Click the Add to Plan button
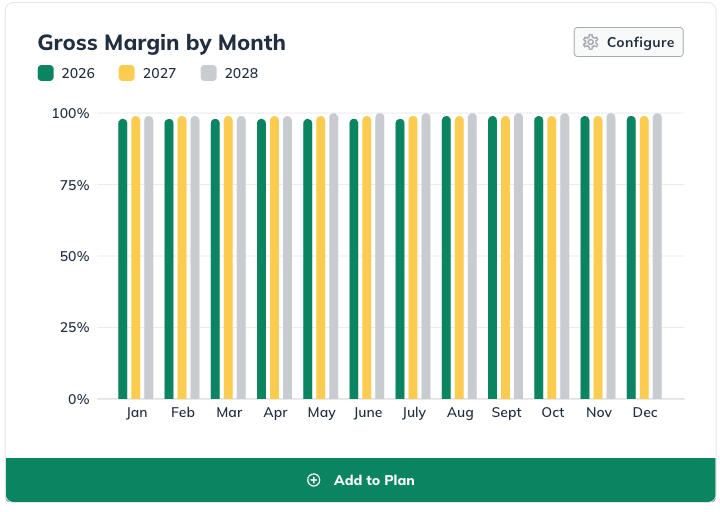 coord(360,480)
